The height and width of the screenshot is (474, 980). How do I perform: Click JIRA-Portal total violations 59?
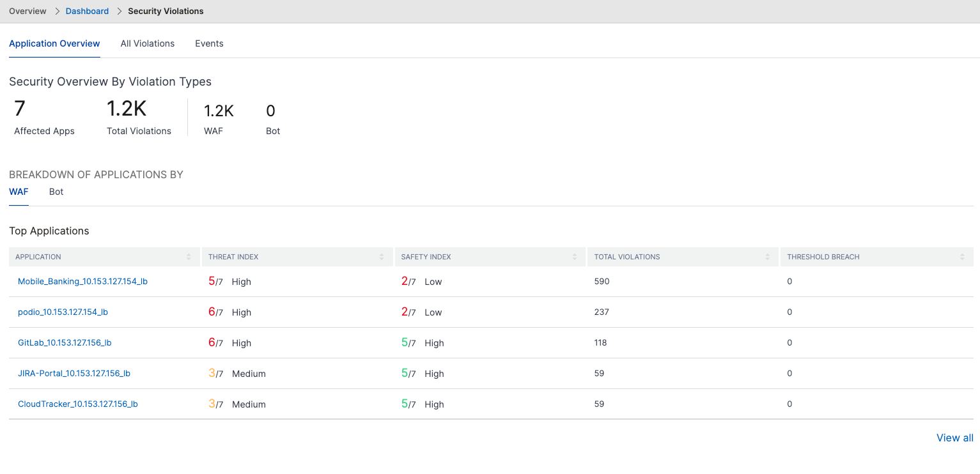(x=599, y=373)
